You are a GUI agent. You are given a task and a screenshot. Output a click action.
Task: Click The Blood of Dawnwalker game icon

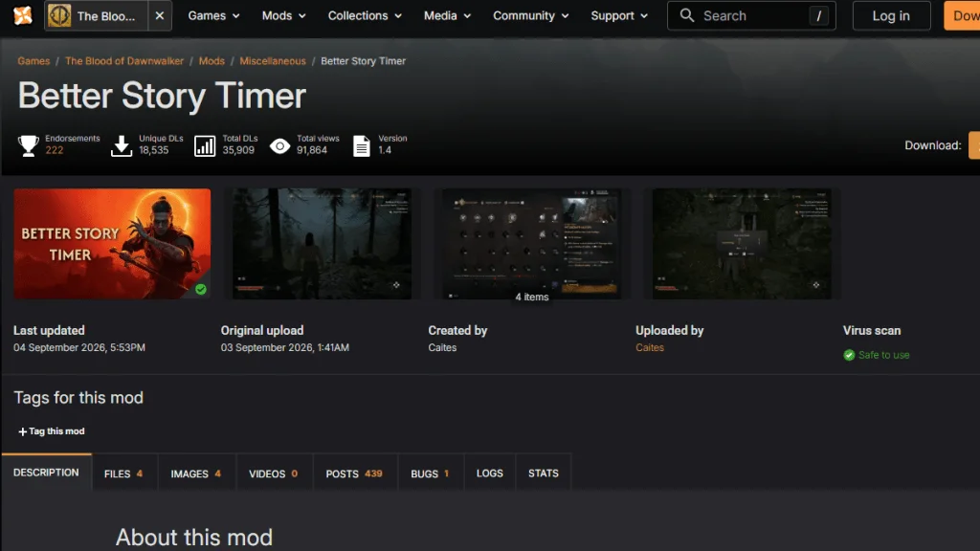click(x=59, y=15)
